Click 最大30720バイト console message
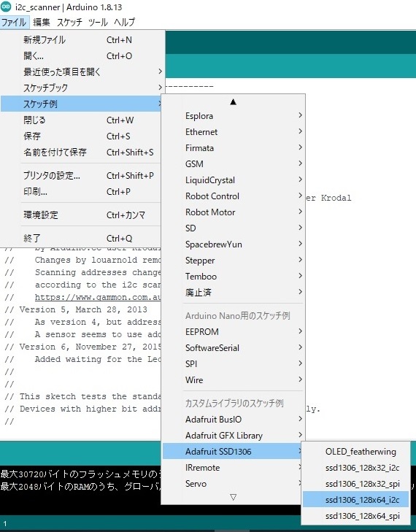Image resolution: width=416 pixels, height=532 pixels. (80, 474)
